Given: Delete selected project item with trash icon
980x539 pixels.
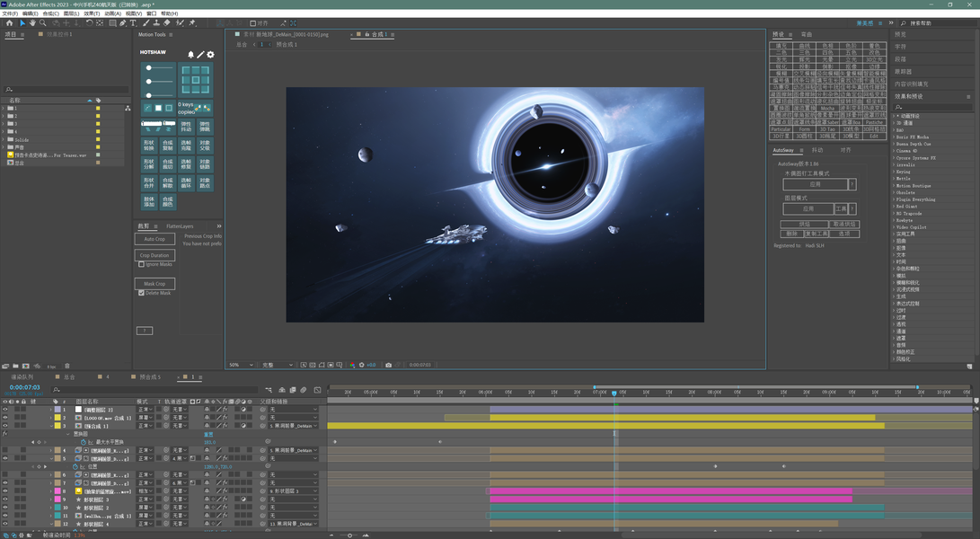Looking at the screenshot, I should point(67,366).
